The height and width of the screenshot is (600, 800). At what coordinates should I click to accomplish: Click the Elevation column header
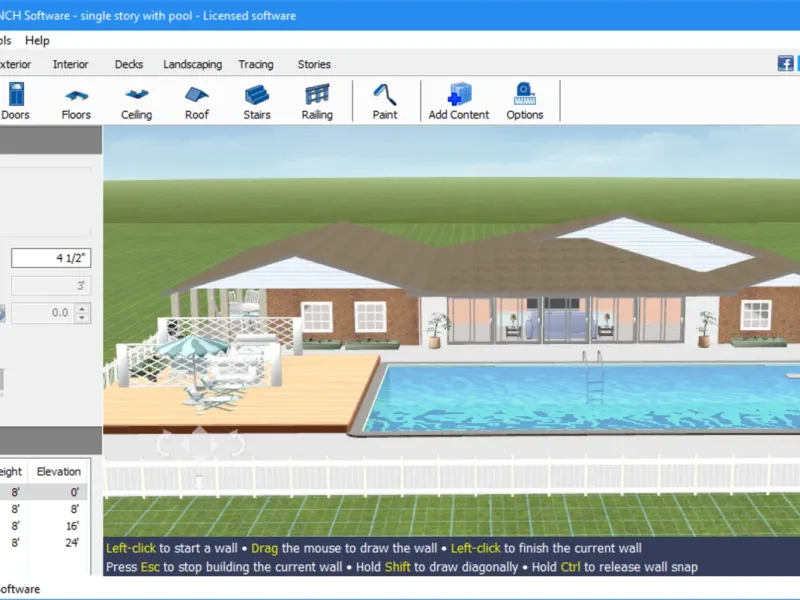[x=59, y=471]
